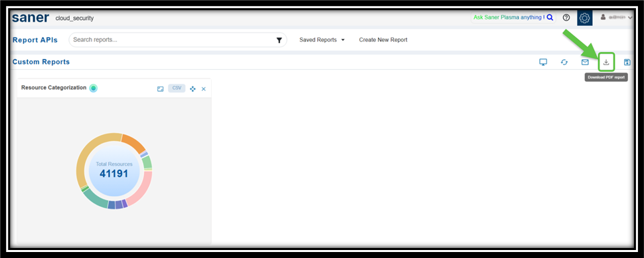Screen dimensions: 644x258
Task: Click the Search reports input field
Action: 178,40
